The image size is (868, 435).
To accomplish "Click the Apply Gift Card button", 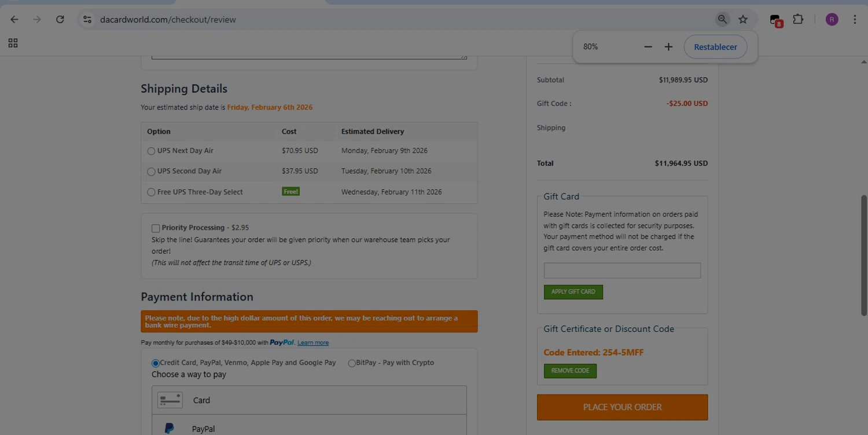I will (x=573, y=292).
